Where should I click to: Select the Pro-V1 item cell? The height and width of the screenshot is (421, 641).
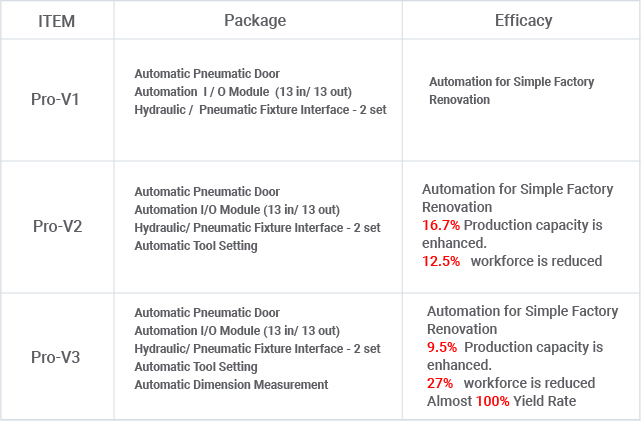pos(57,100)
